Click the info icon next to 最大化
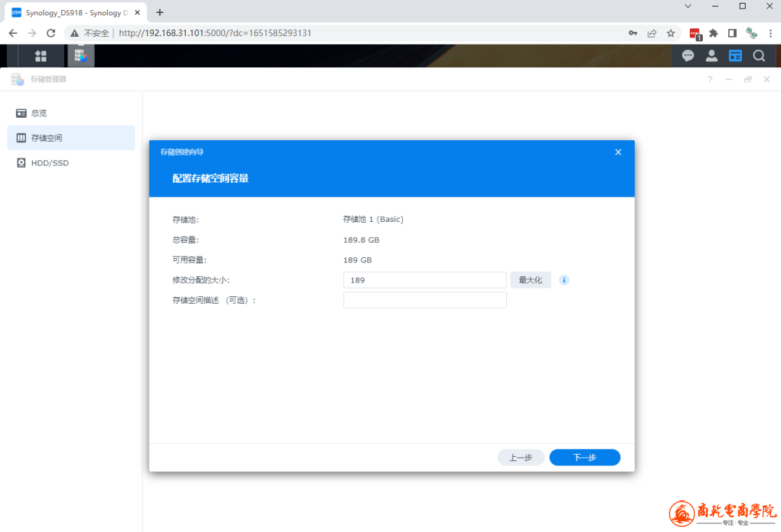Screen dimensions: 781x532 [564, 280]
